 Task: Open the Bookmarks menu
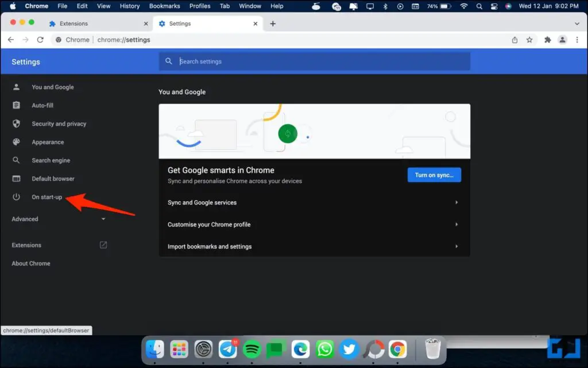tap(164, 6)
